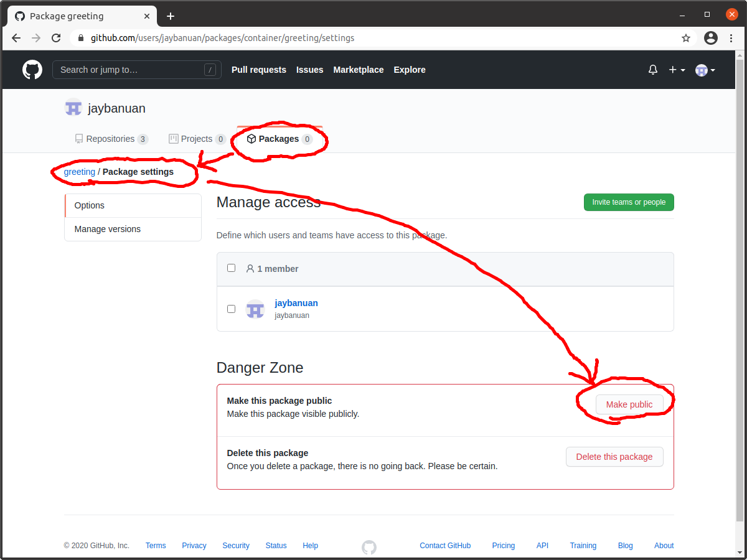Open Pull requests in top navigation
Screen dimensions: 747x560
tap(259, 70)
